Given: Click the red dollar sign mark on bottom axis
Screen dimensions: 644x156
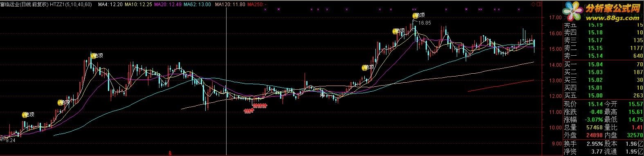Looking at the screenshot, I should pos(170,153).
